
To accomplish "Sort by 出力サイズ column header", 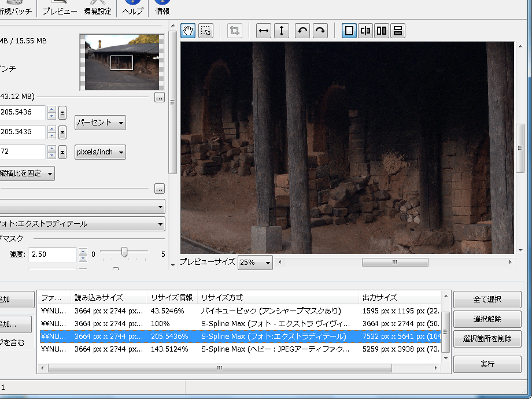I will [400, 298].
